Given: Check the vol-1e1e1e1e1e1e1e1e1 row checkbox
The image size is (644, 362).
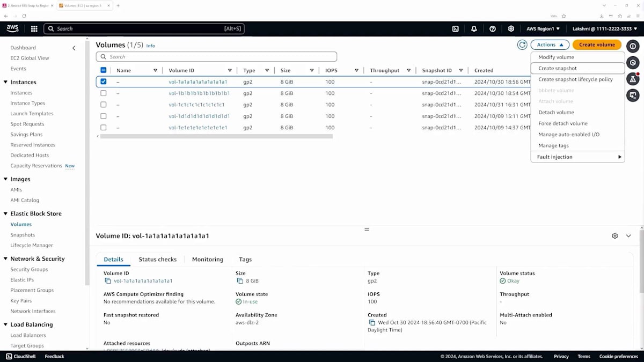Looking at the screenshot, I should 104,128.
